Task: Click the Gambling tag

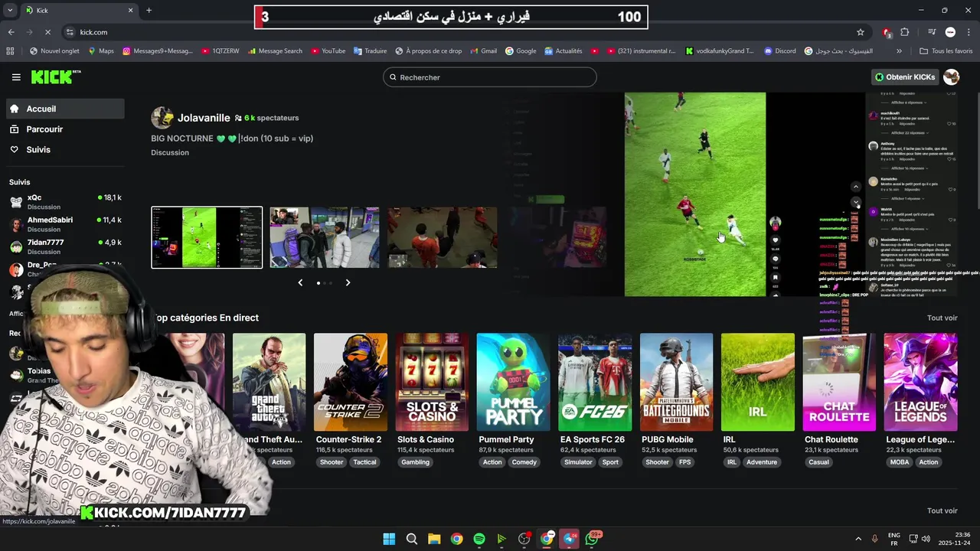Action: [416, 462]
